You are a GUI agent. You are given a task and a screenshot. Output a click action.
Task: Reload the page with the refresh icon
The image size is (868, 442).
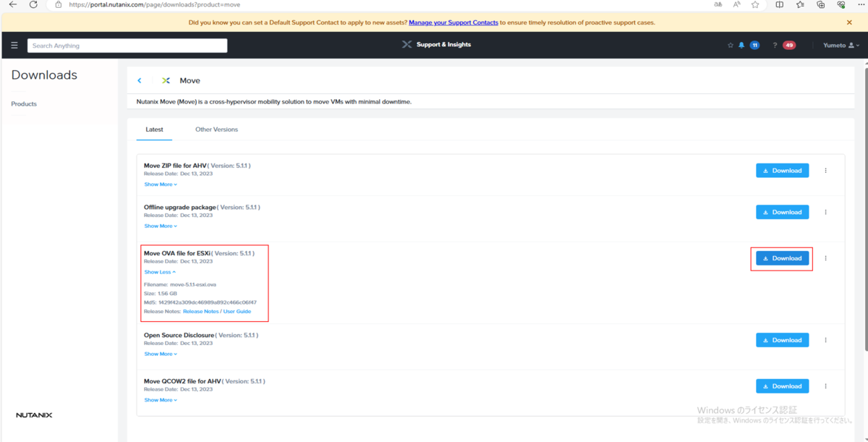coord(33,4)
